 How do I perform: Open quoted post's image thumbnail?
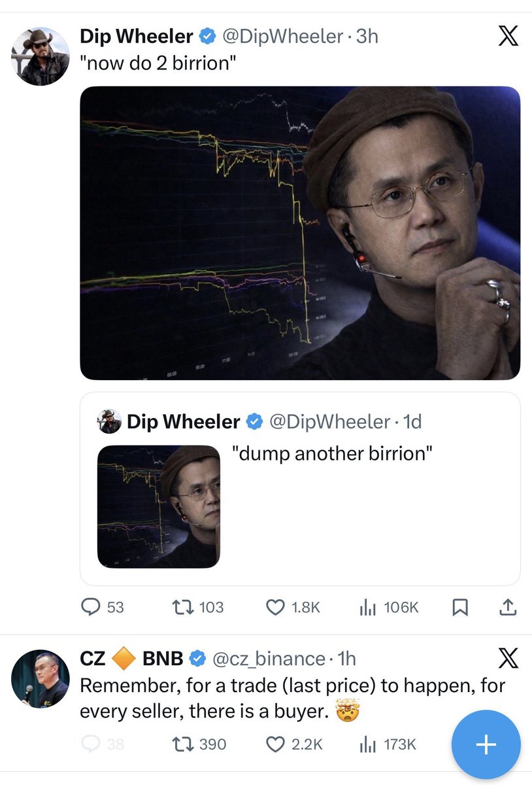(159, 506)
